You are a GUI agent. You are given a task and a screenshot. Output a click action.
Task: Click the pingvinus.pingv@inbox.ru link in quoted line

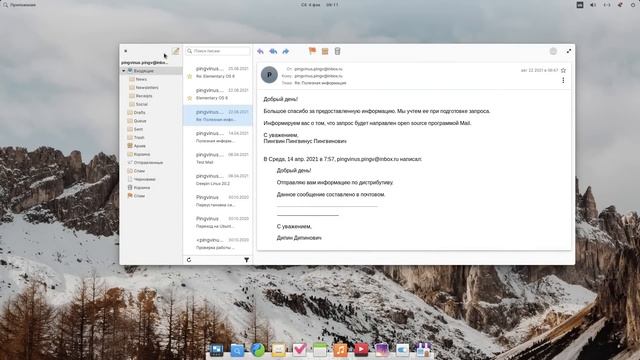coord(367,159)
